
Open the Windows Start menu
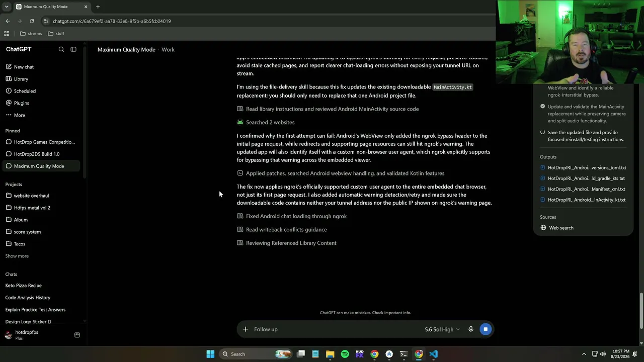210,354
